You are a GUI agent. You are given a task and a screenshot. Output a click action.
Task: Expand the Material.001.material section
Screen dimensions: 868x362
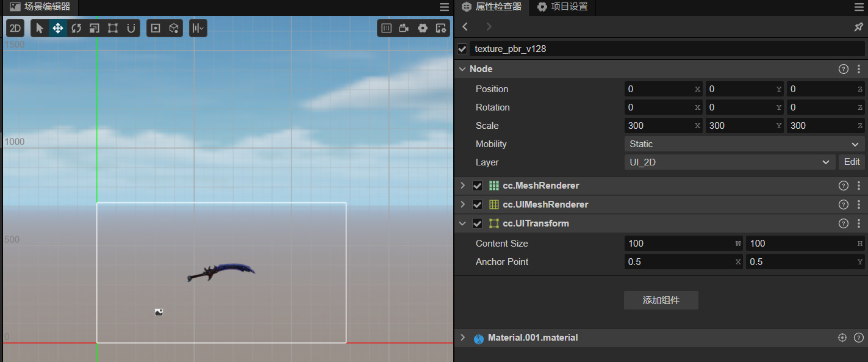point(463,338)
